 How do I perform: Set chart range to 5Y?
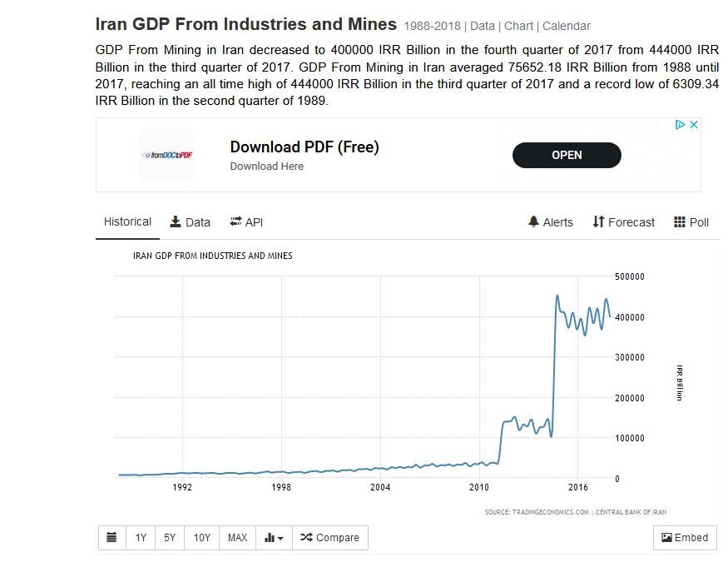170,538
